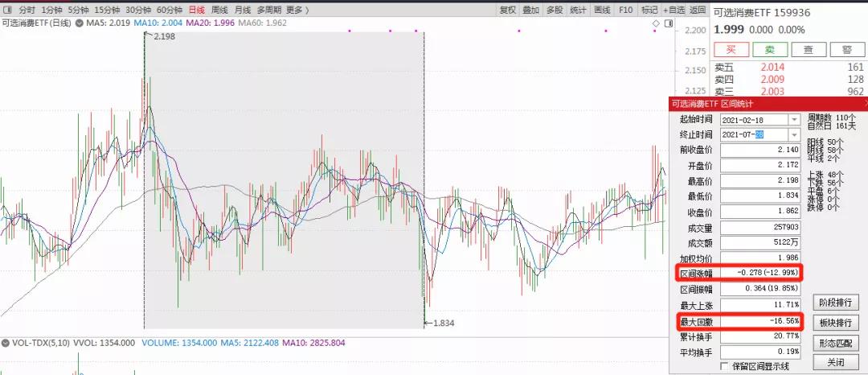This screenshot has height=375, width=868.
Task: Click the 板块排行 button
Action: point(836,323)
